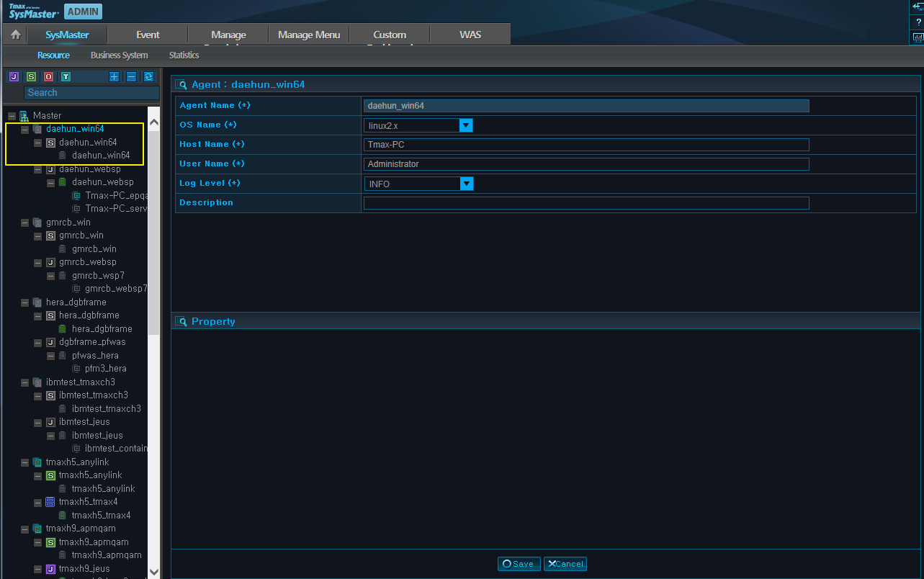Filter tree by green S type icon
This screenshot has width=924, height=579.
tap(31, 76)
